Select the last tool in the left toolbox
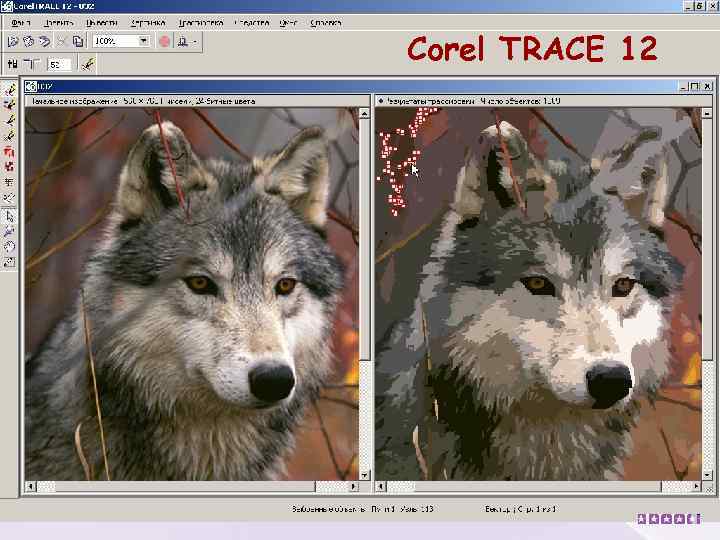The width and height of the screenshot is (720, 540). tap(9, 263)
